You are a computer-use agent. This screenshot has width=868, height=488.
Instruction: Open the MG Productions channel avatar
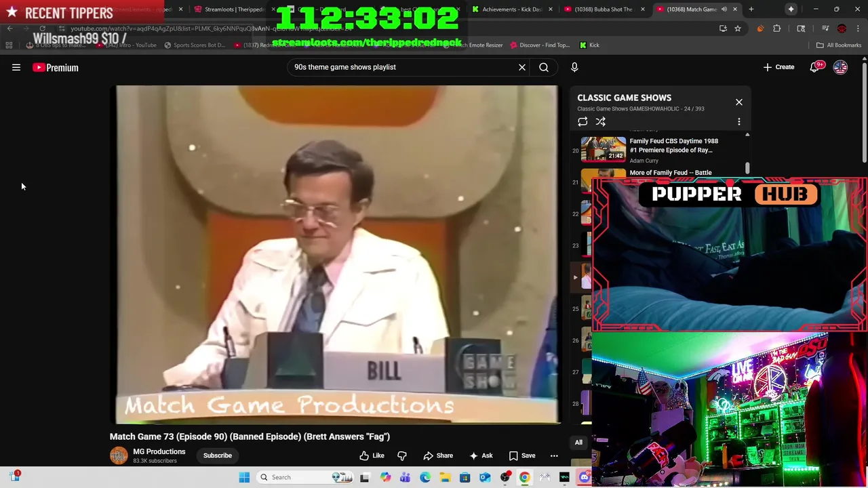point(119,455)
